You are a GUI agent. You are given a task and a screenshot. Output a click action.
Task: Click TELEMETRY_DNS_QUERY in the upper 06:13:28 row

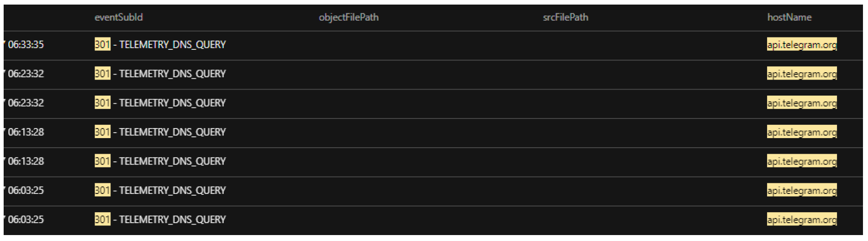(x=172, y=132)
